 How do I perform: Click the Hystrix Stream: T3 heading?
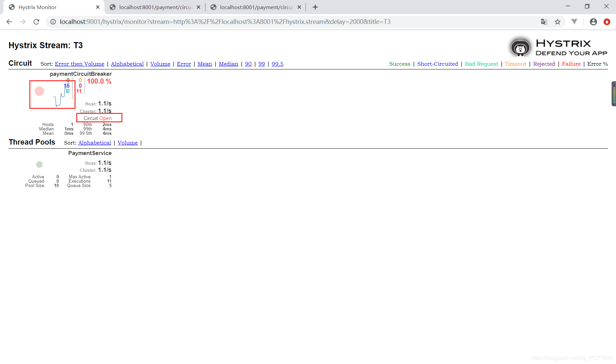click(46, 45)
